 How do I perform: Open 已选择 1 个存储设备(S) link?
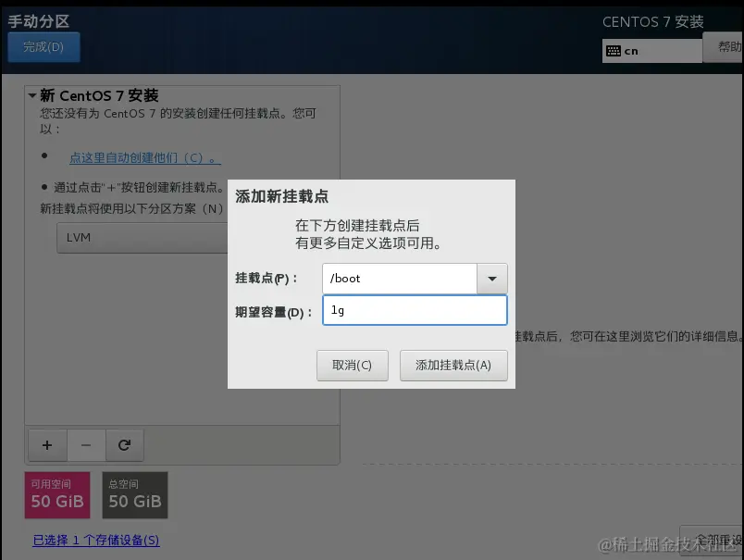click(96, 540)
